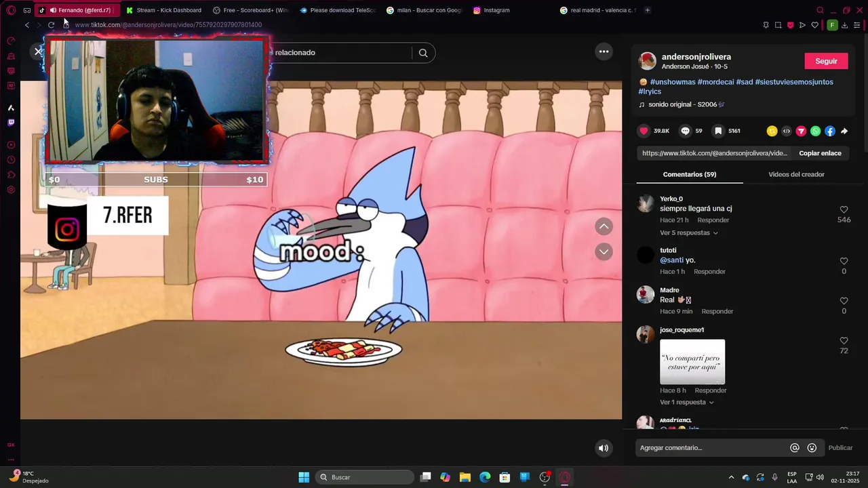Open jose_roqueme1's comment image

(692, 362)
